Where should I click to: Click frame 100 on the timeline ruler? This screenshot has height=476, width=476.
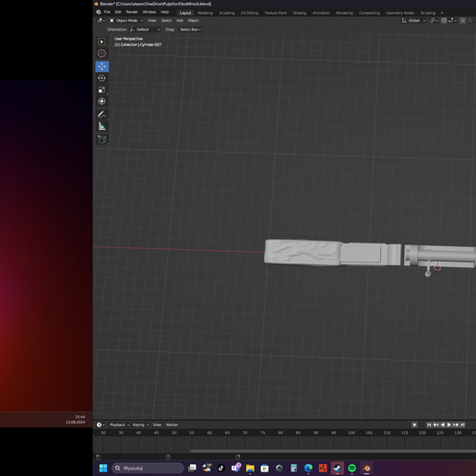pos(351,433)
